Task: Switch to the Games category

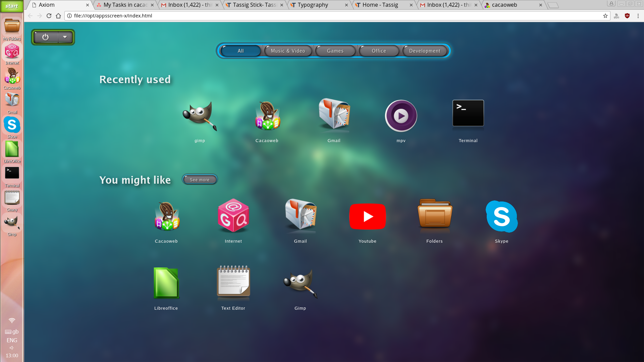Action: 335,51
